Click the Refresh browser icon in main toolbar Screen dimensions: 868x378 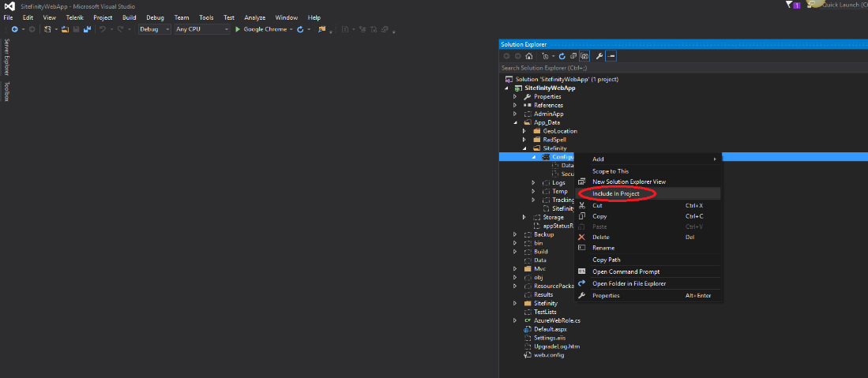300,29
